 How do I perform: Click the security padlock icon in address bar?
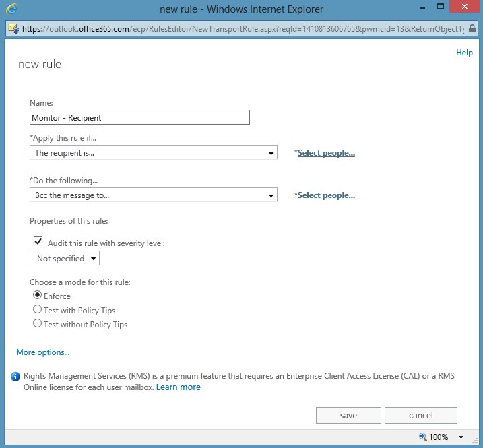click(x=472, y=28)
